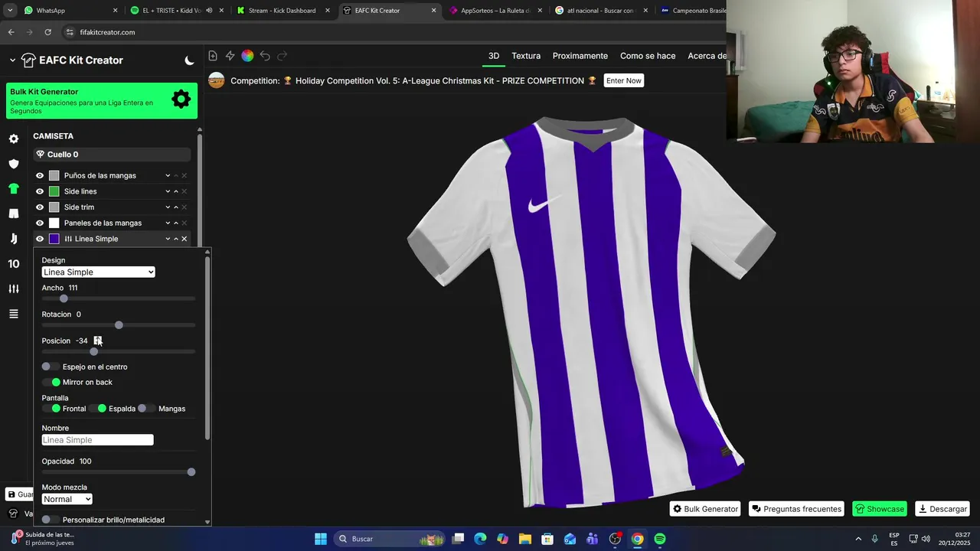Open the Cuello 0 collar selector

click(x=112, y=155)
